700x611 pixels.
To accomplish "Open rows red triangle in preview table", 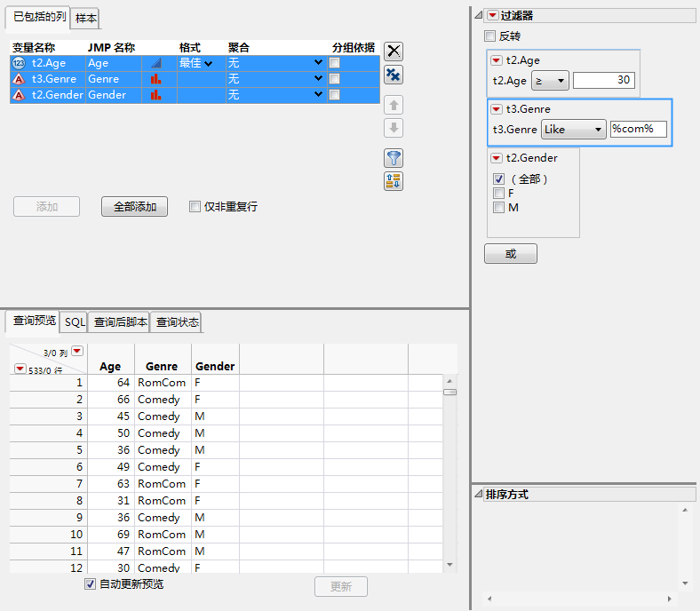I will 20,369.
